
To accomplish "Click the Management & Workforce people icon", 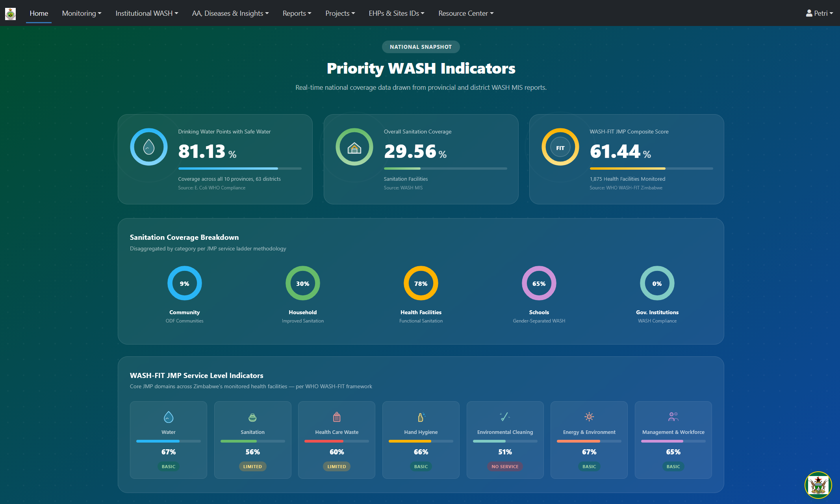I will click(x=673, y=417).
